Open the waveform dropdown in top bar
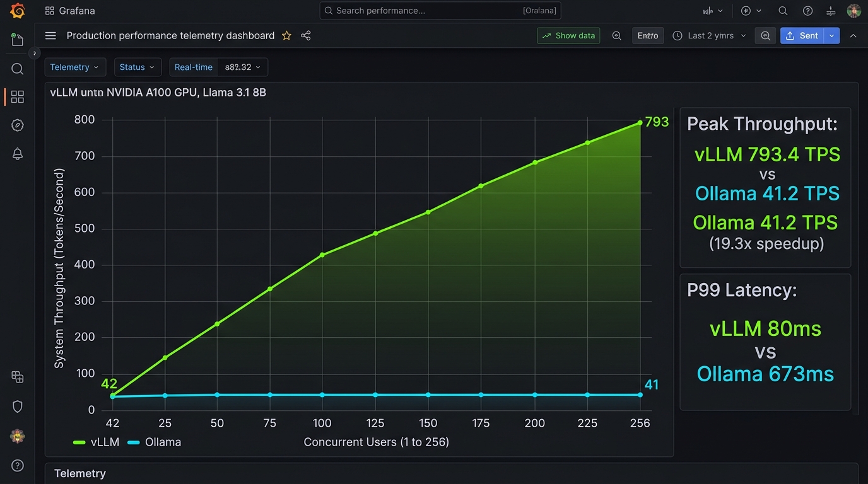The height and width of the screenshot is (484, 868). point(713,11)
